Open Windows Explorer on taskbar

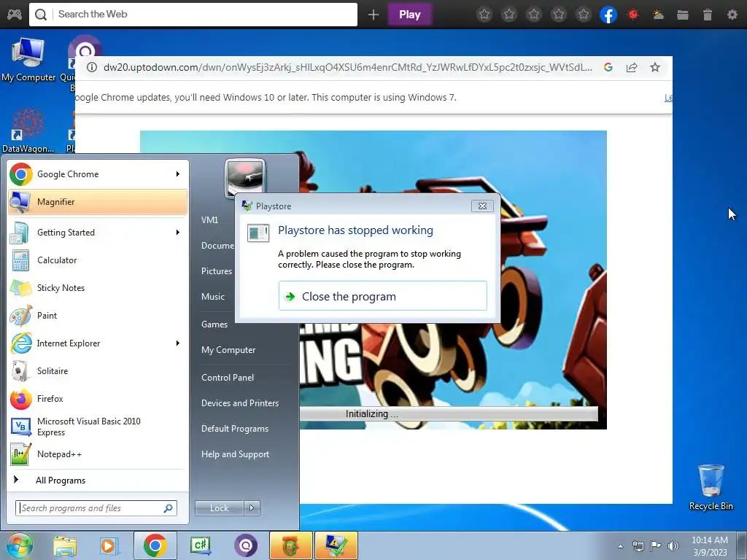[65, 545]
